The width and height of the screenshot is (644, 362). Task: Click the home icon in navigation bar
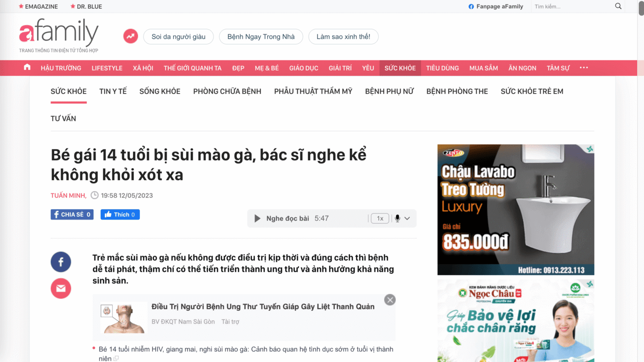(27, 67)
